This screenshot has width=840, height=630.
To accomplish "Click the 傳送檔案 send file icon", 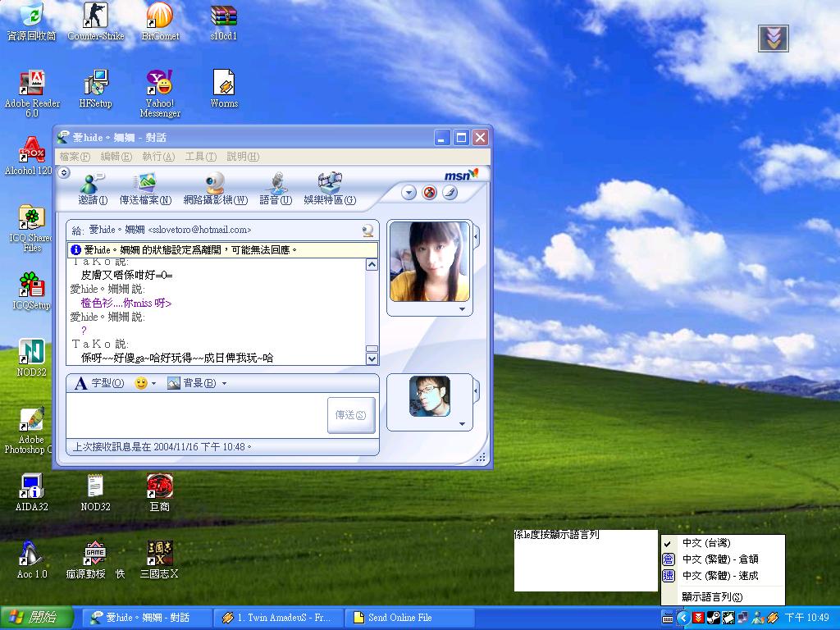I will 145,189.
